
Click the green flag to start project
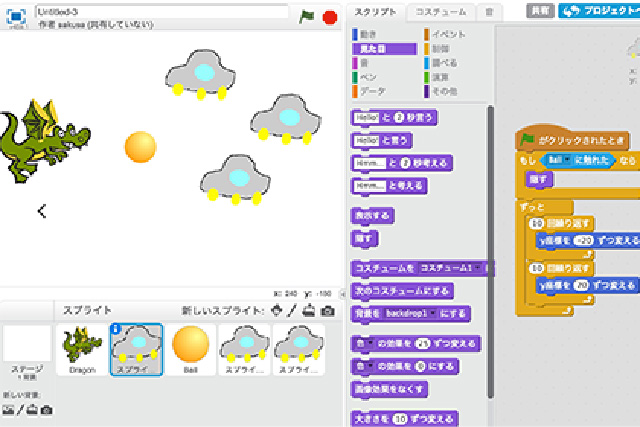[307, 17]
